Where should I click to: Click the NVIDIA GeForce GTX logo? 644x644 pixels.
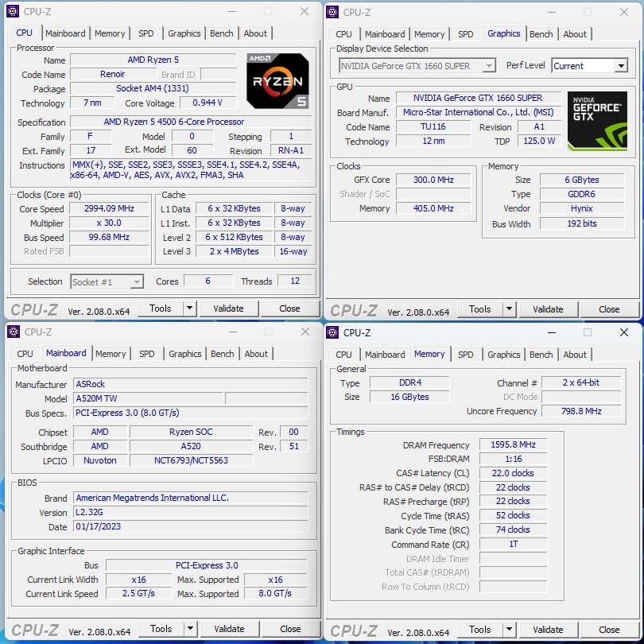tap(597, 121)
